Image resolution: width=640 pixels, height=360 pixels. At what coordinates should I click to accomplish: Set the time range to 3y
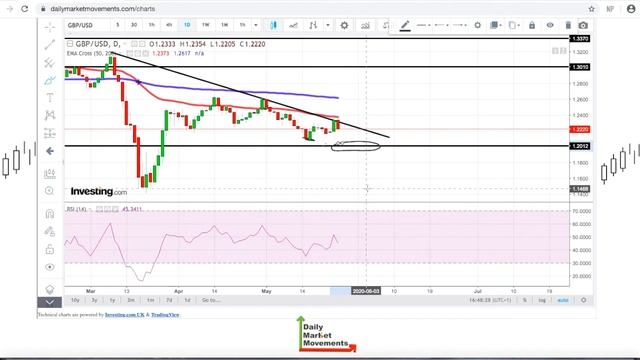pos(94,300)
